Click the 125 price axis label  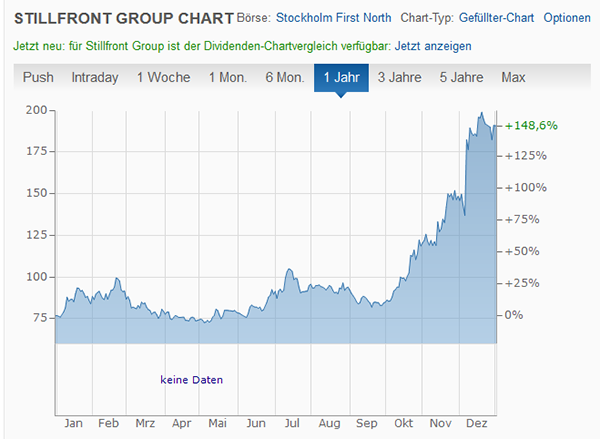click(36, 235)
